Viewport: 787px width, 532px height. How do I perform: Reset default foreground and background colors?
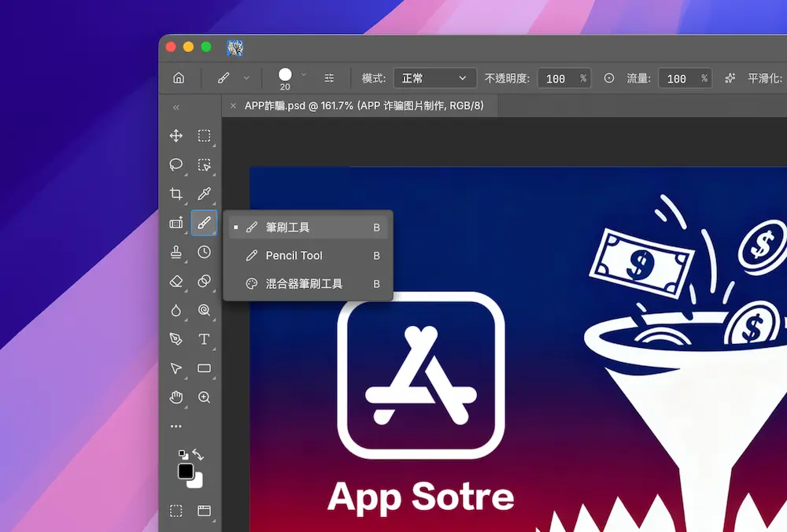pyautogui.click(x=183, y=455)
